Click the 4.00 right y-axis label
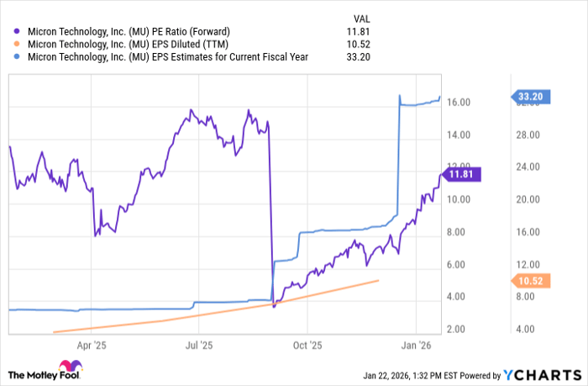 coord(525,330)
